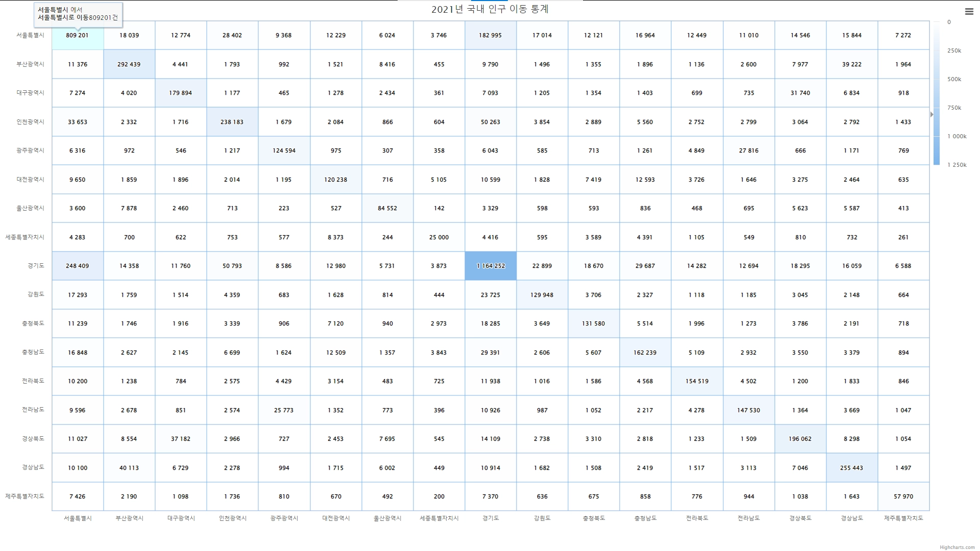The image size is (980, 551).
Task: Open the Highcharts hamburger context menu
Action: [x=969, y=12]
